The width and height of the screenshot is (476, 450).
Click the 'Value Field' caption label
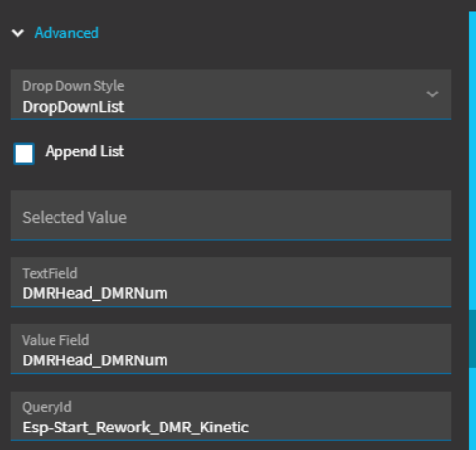(x=55, y=340)
